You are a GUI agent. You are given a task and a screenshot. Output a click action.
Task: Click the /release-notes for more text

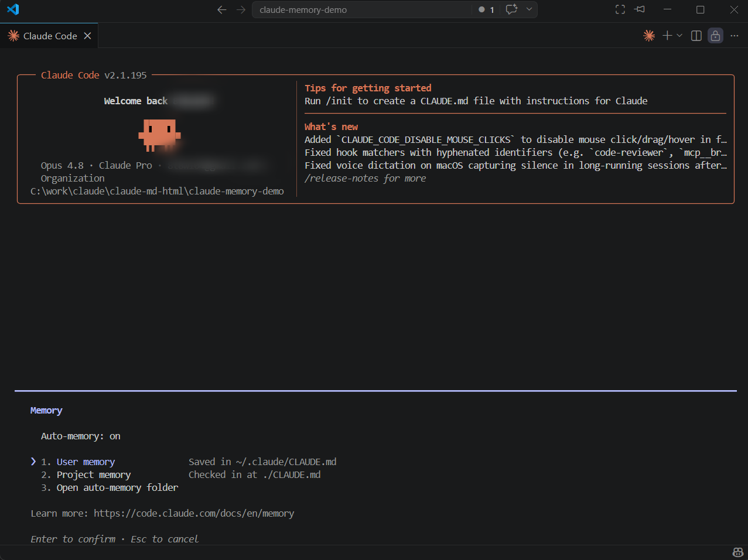coord(365,179)
